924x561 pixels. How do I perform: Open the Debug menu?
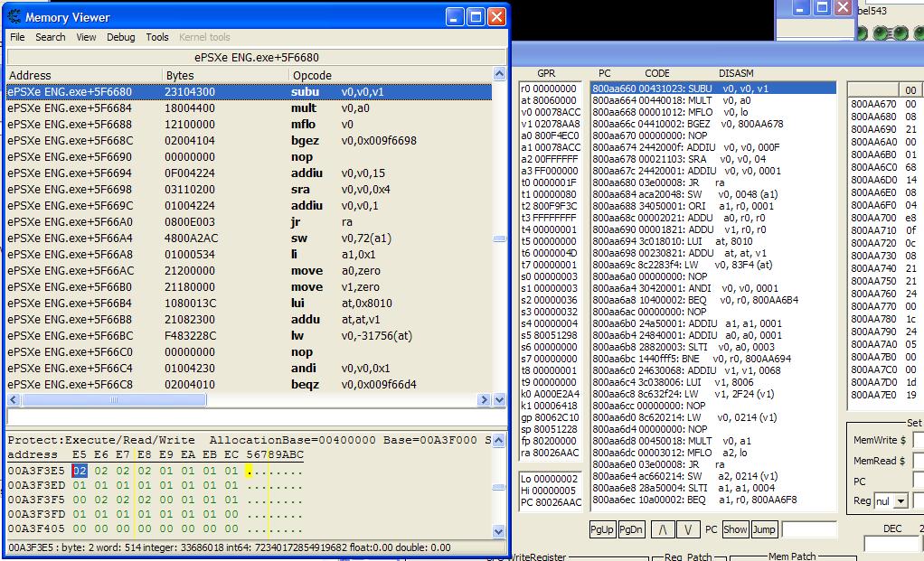point(121,37)
